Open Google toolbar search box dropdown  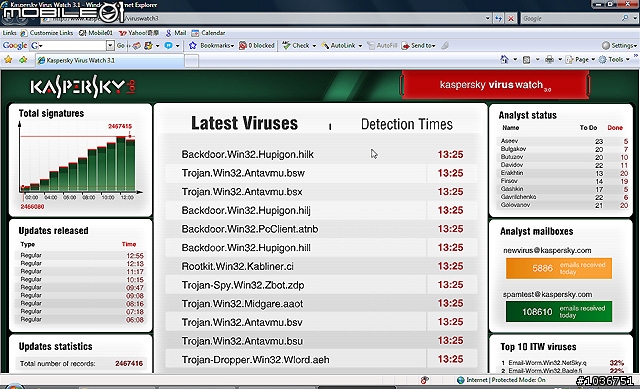tap(110, 45)
